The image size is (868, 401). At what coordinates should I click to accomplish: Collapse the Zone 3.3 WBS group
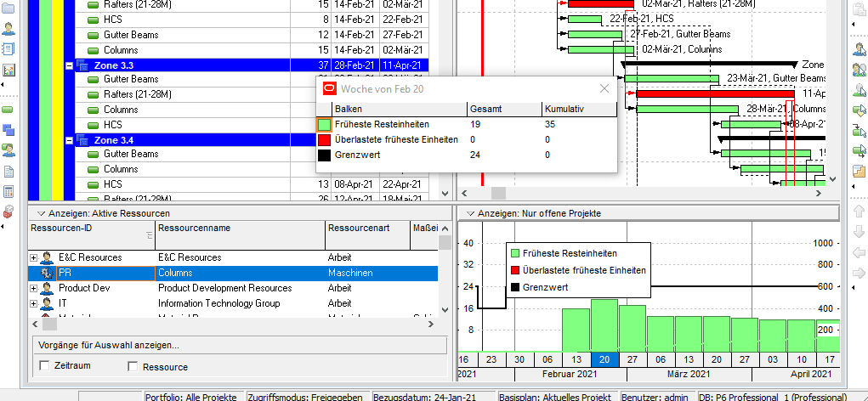[69, 65]
